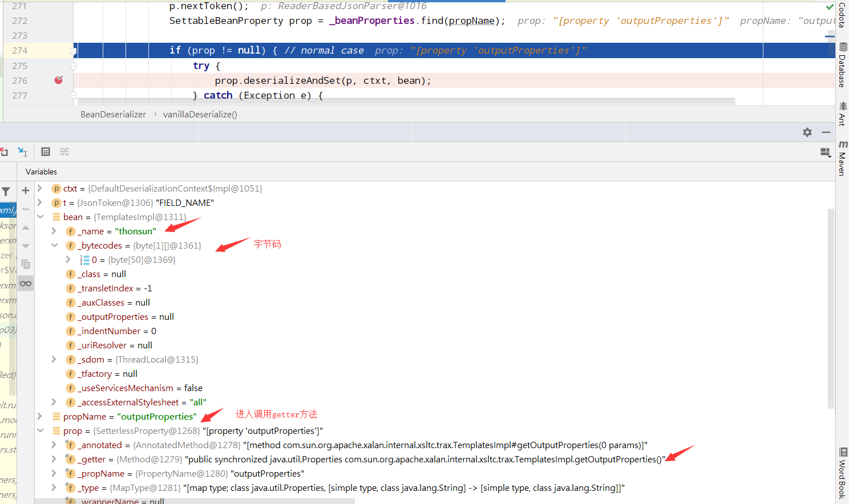849x504 pixels.
Task: Expand the ctxt variable node
Action: (40, 188)
